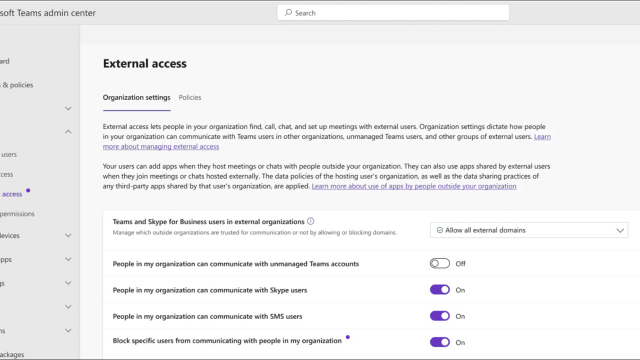
Task: Open the Policies tab
Action: [x=190, y=97]
